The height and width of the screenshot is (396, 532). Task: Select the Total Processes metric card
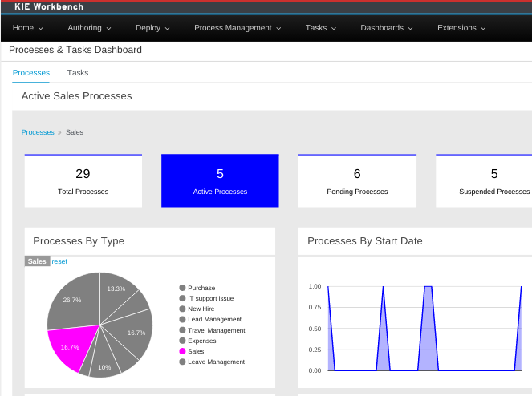[x=83, y=181]
